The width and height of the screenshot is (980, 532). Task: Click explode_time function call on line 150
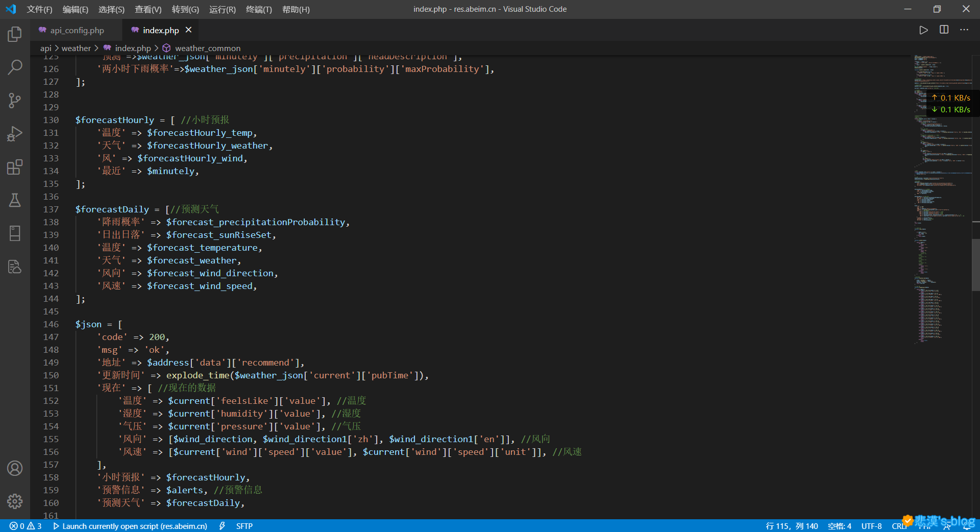pos(198,375)
